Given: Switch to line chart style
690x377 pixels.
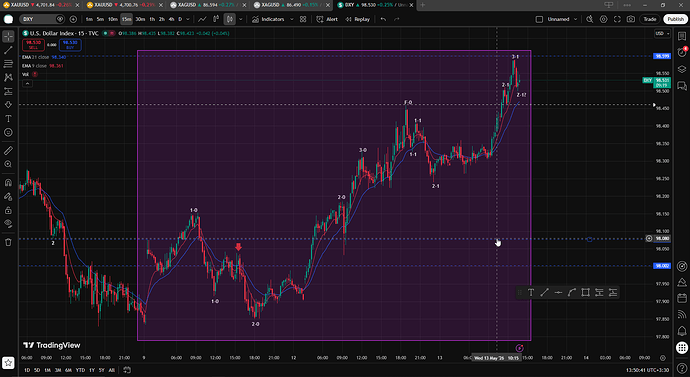Looking at the screenshot, I should pos(202,19).
